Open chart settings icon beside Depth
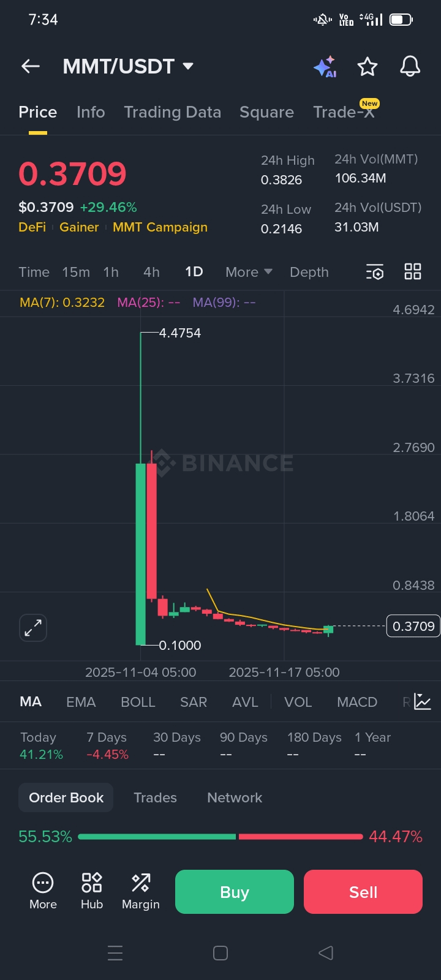The width and height of the screenshot is (441, 980). [x=374, y=272]
